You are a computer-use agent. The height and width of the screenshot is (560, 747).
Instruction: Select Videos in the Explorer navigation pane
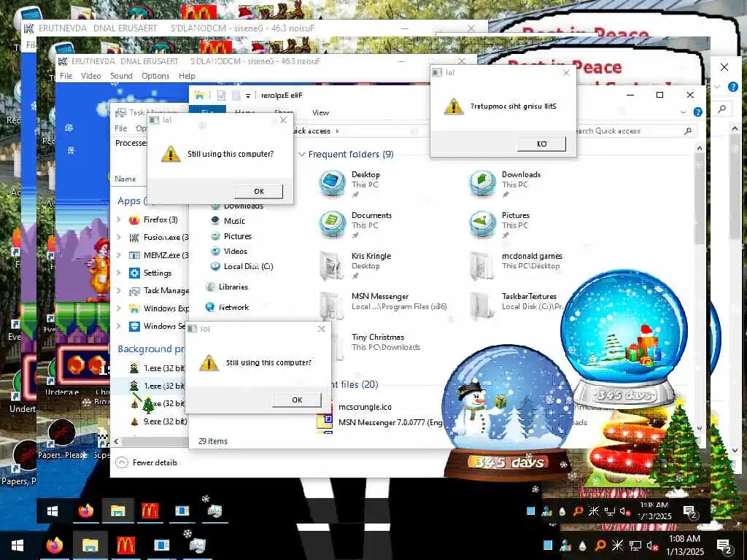pyautogui.click(x=235, y=251)
